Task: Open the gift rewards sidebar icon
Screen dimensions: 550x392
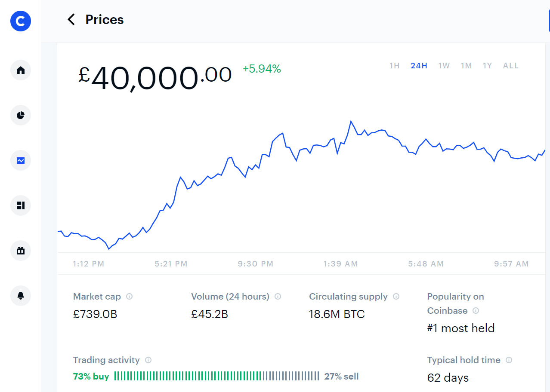Action: 21,251
